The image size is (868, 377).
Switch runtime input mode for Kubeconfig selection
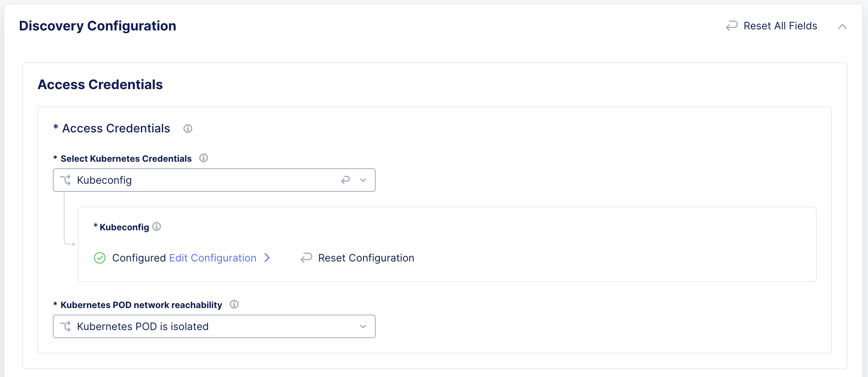pos(66,180)
